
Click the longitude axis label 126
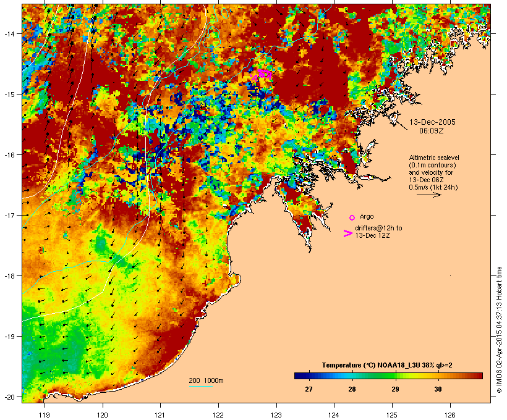[x=450, y=415]
